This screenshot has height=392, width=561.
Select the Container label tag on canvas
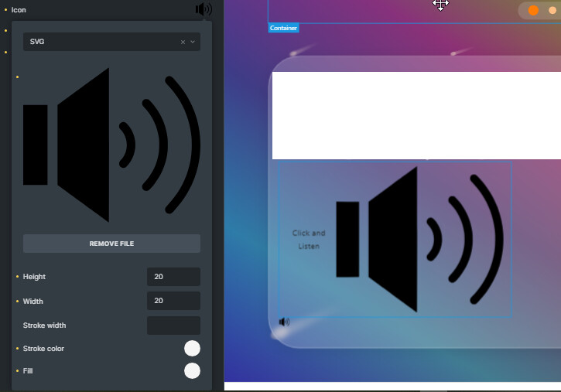(x=283, y=28)
